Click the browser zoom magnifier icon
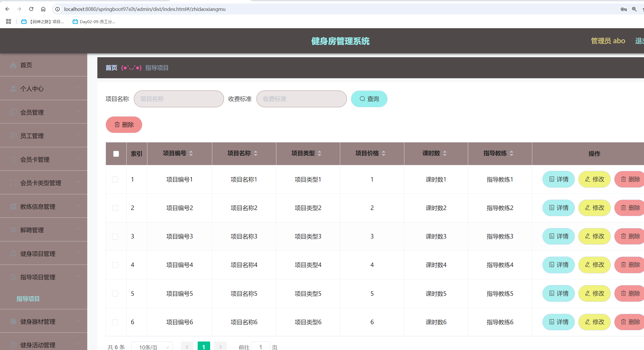 [x=634, y=9]
